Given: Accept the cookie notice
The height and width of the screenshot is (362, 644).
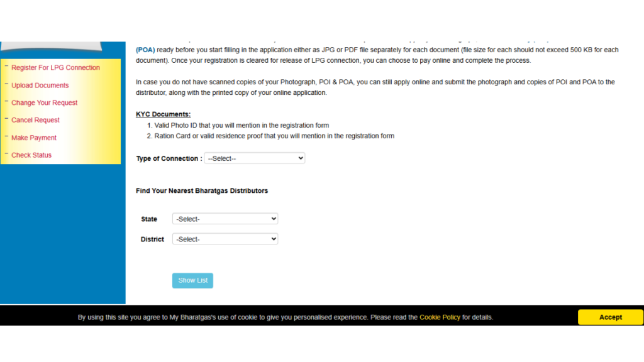Looking at the screenshot, I should (610, 317).
